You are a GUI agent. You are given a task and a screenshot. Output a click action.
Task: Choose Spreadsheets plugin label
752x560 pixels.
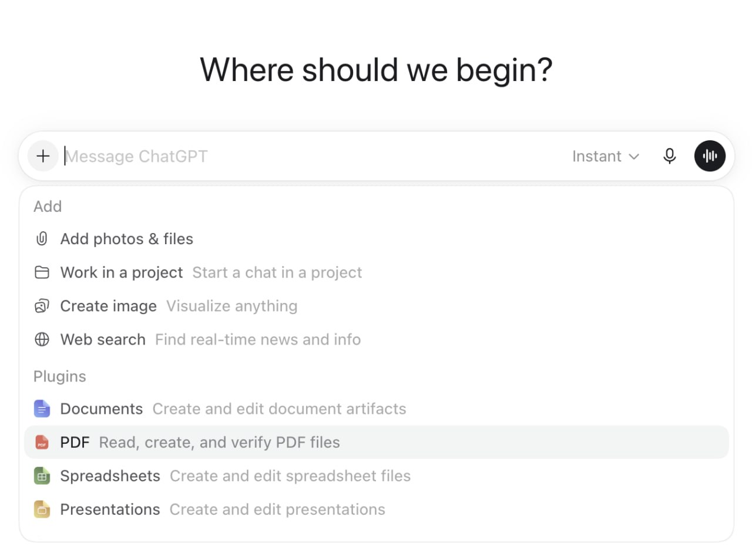pos(110,476)
